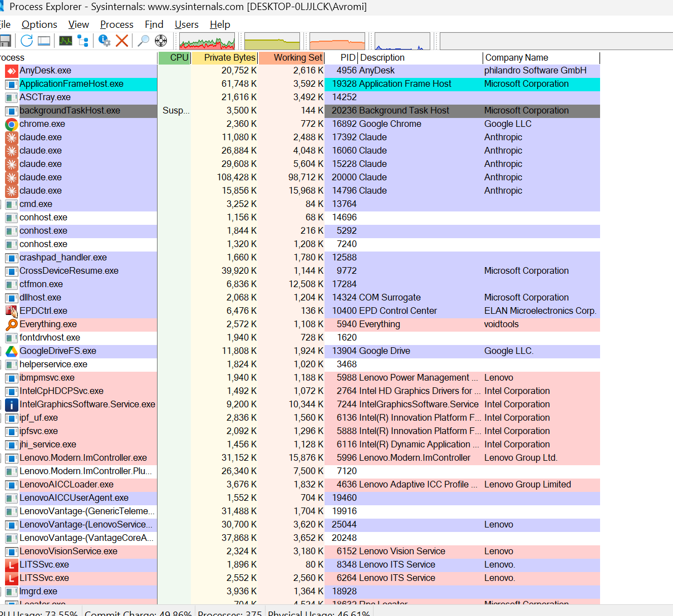Click the Find Handle magnifier icon
673x616 pixels.
click(x=143, y=41)
